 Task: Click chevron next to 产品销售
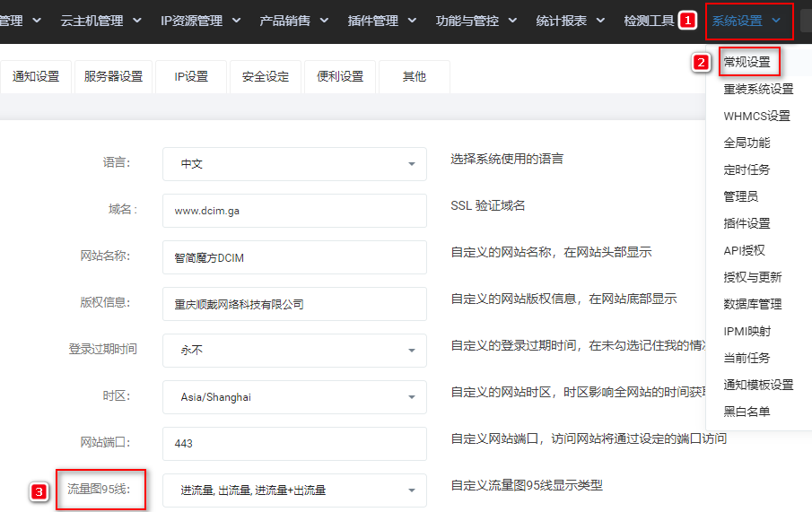(x=324, y=21)
